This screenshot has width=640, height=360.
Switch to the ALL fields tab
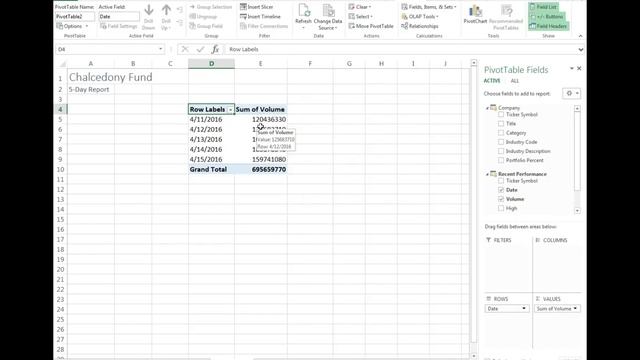point(515,81)
